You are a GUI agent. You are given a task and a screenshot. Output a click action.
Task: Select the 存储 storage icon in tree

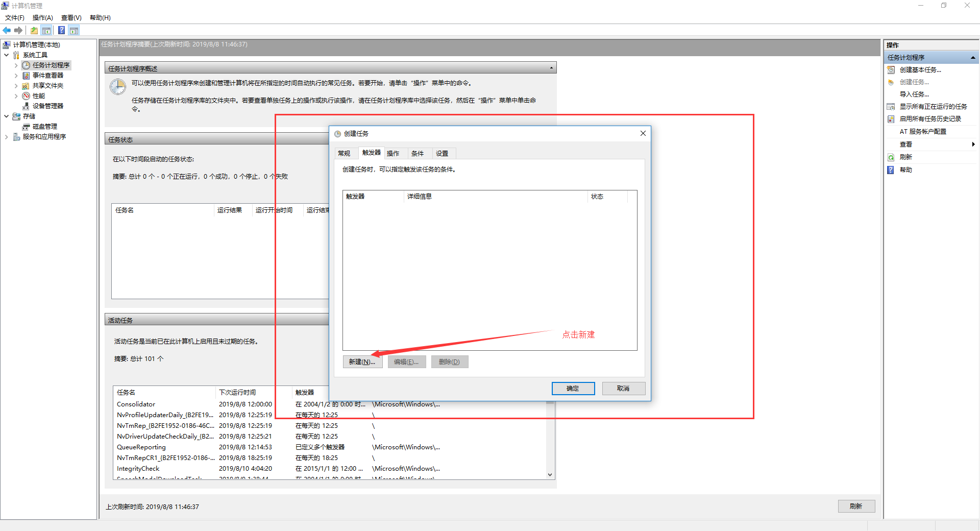click(16, 116)
